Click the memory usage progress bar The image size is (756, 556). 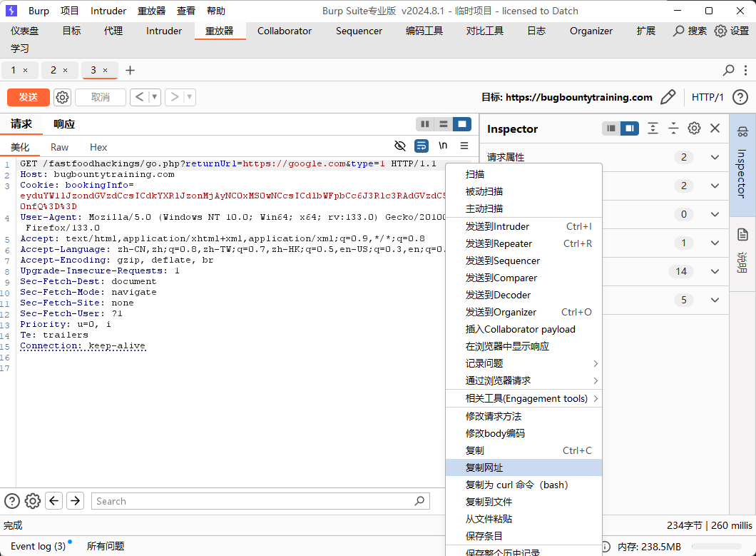[x=717, y=546]
